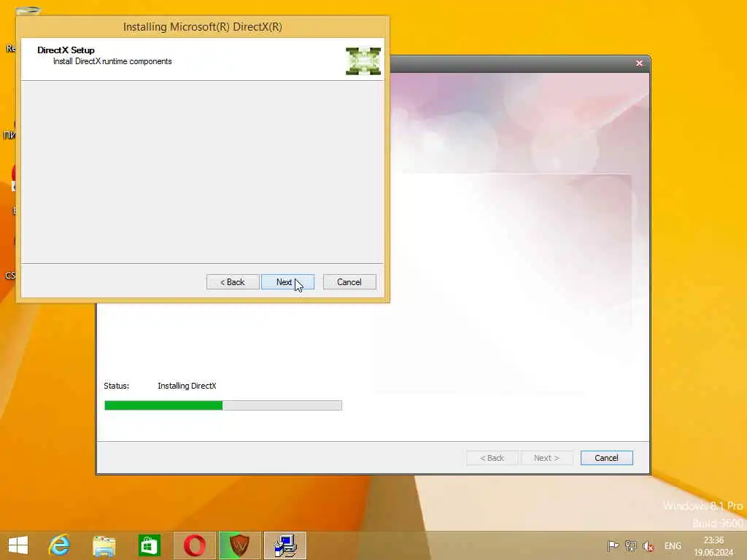
Task: Click 'Install DirectX runtime components' text
Action: [x=112, y=61]
